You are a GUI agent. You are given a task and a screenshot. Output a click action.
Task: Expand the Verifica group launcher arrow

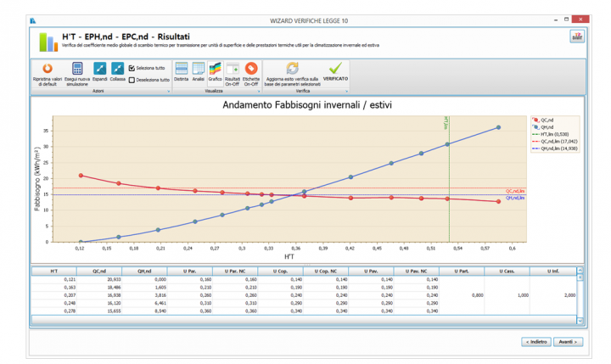click(348, 91)
